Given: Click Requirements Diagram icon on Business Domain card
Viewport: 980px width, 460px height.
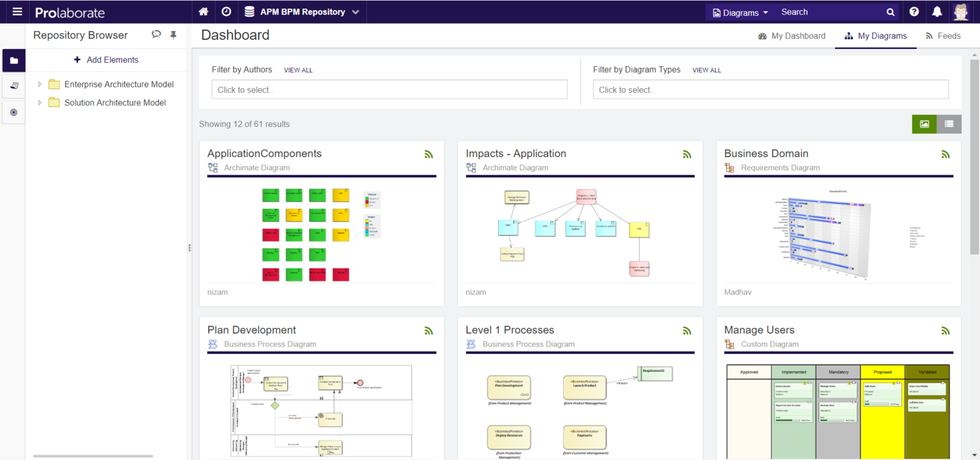Looking at the screenshot, I should [729, 168].
